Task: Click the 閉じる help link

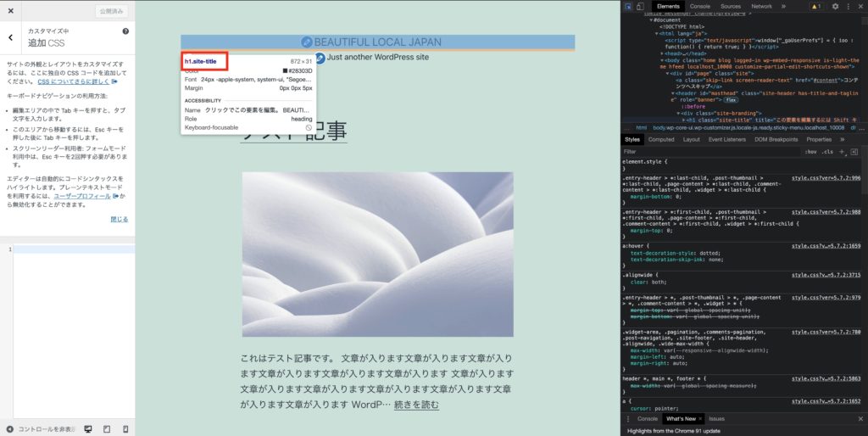Action: [x=119, y=220]
